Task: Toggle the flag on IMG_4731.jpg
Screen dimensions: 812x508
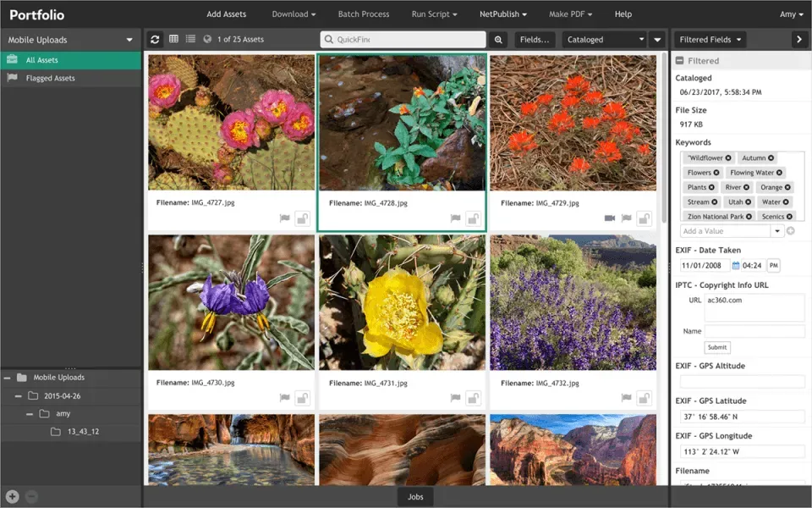Action: (x=456, y=398)
